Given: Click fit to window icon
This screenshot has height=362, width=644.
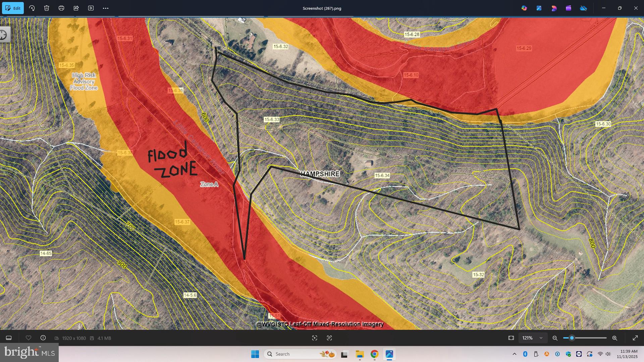Looking at the screenshot, I should point(511,338).
